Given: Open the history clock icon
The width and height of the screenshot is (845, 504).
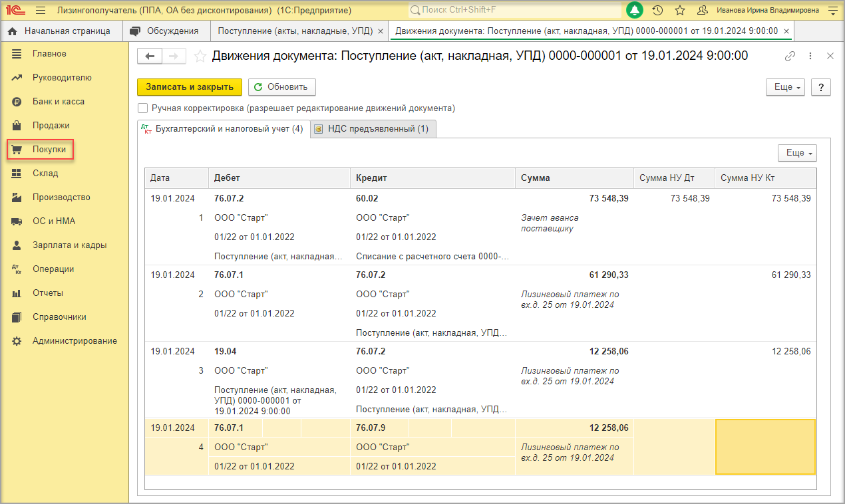Looking at the screenshot, I should 657,10.
